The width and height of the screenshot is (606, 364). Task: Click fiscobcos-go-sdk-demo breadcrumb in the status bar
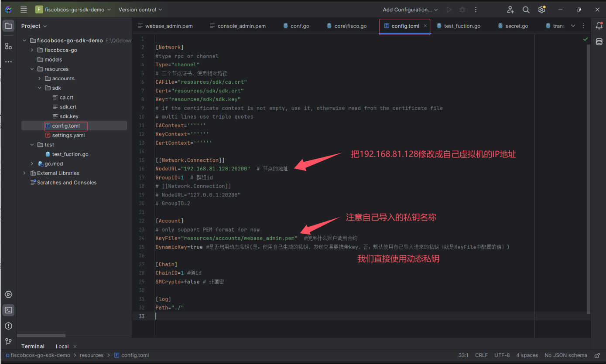(38, 355)
